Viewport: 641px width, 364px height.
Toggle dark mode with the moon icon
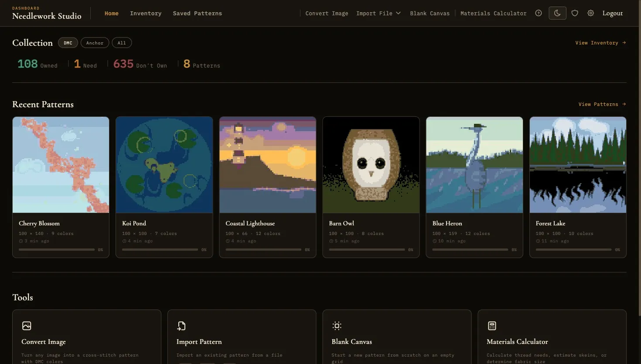pyautogui.click(x=557, y=13)
